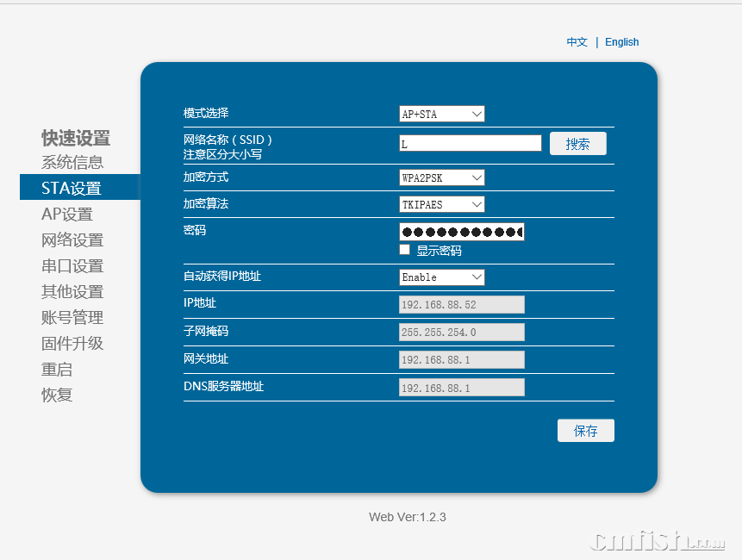Image resolution: width=742 pixels, height=560 pixels.
Task: Expand the 加密方式 WPA2PSK dropdown
Action: pyautogui.click(x=441, y=177)
